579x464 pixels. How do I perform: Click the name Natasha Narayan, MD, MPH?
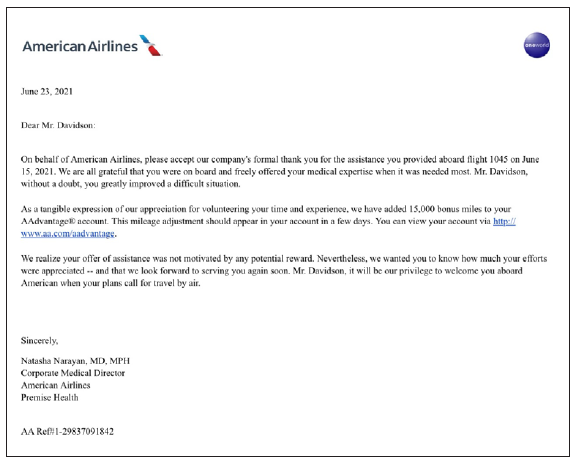[75, 361]
